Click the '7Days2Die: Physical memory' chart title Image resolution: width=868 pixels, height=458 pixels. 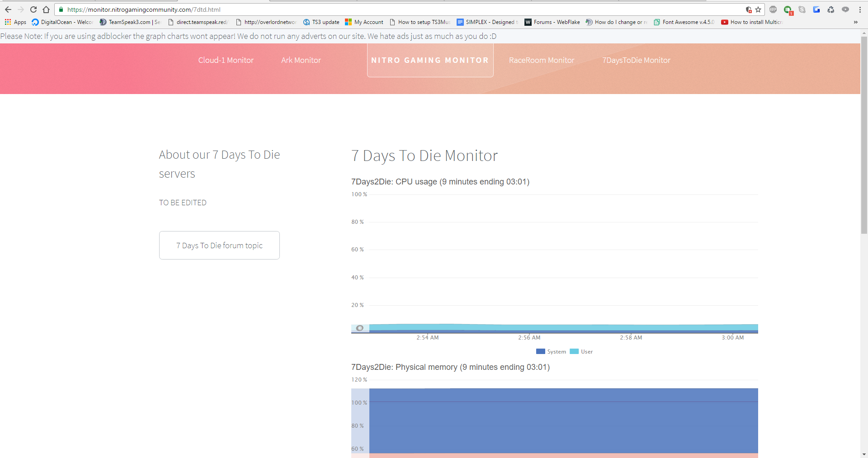(x=450, y=367)
